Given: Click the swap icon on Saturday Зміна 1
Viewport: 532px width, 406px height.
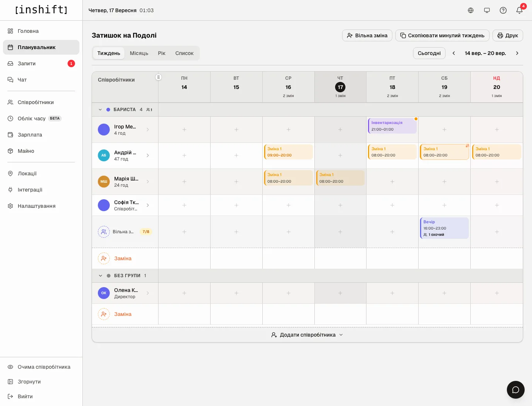Looking at the screenshot, I should (467, 146).
